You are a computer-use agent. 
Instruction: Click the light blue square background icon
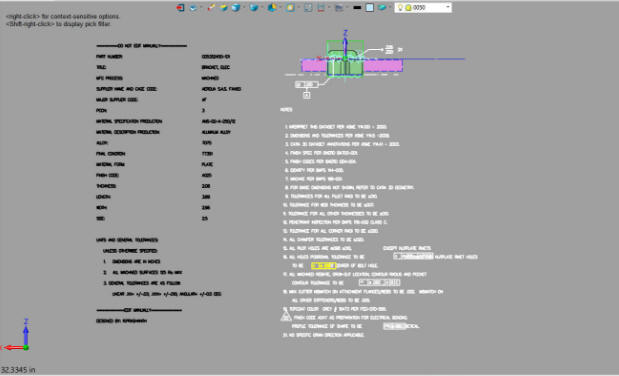[x=370, y=8]
